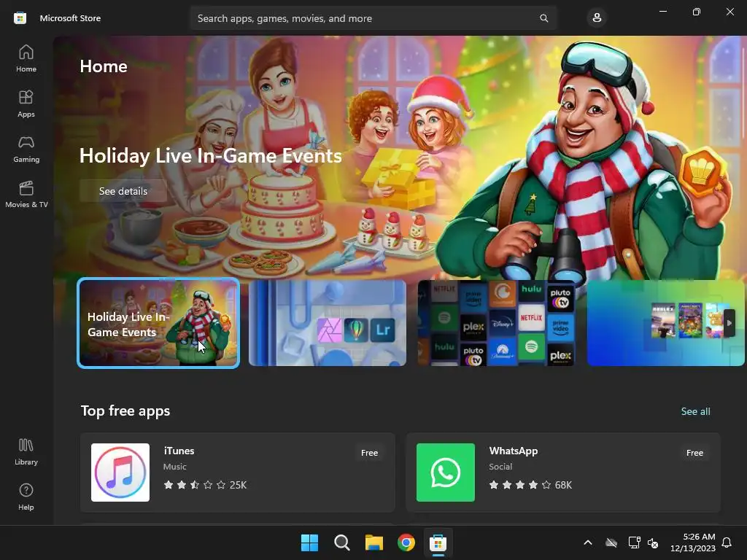Launch File Explorer from taskbar
Viewport: 747px width, 560px height.
coord(374,542)
